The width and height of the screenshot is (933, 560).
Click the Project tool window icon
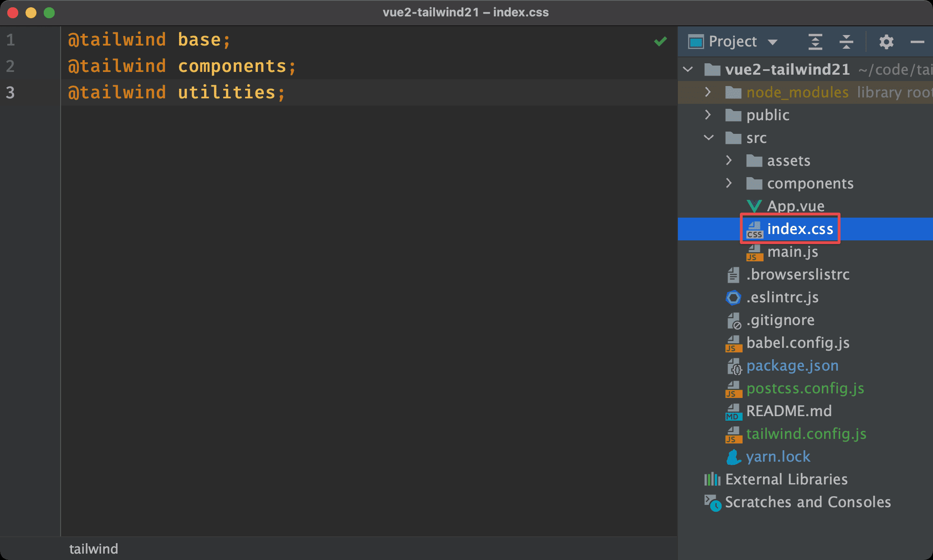tap(696, 42)
